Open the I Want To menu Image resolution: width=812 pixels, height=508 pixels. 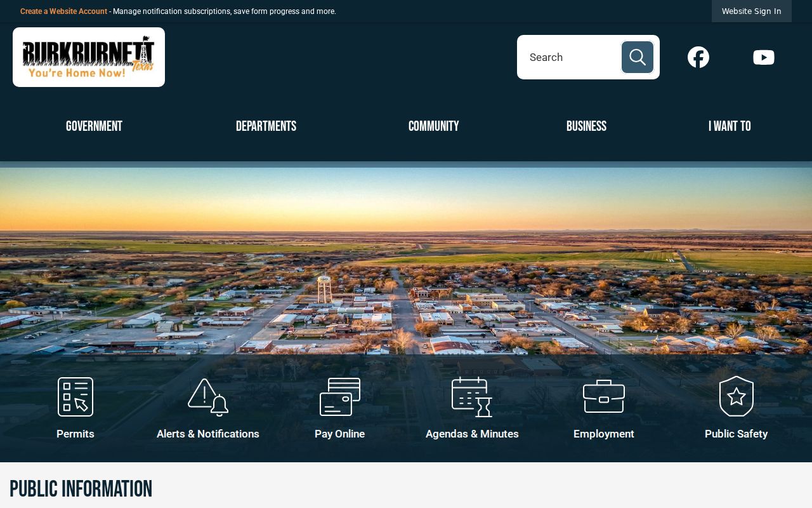730,126
